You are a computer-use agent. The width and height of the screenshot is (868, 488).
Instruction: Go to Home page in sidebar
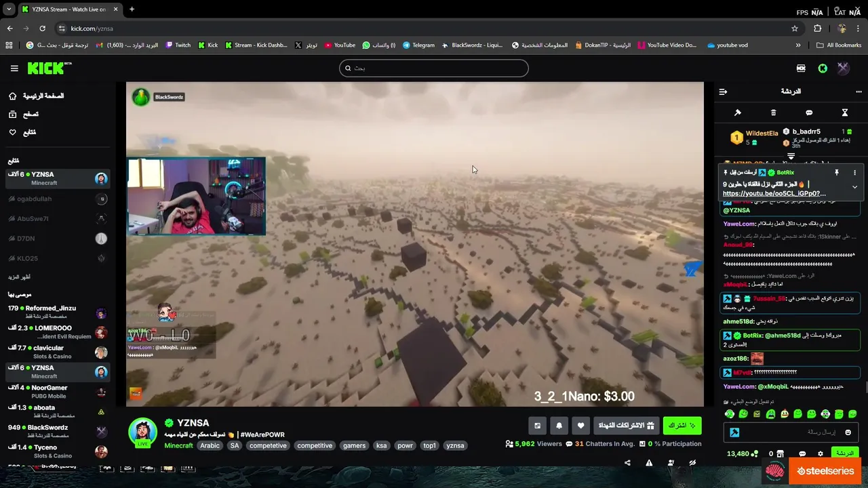pyautogui.click(x=37, y=96)
